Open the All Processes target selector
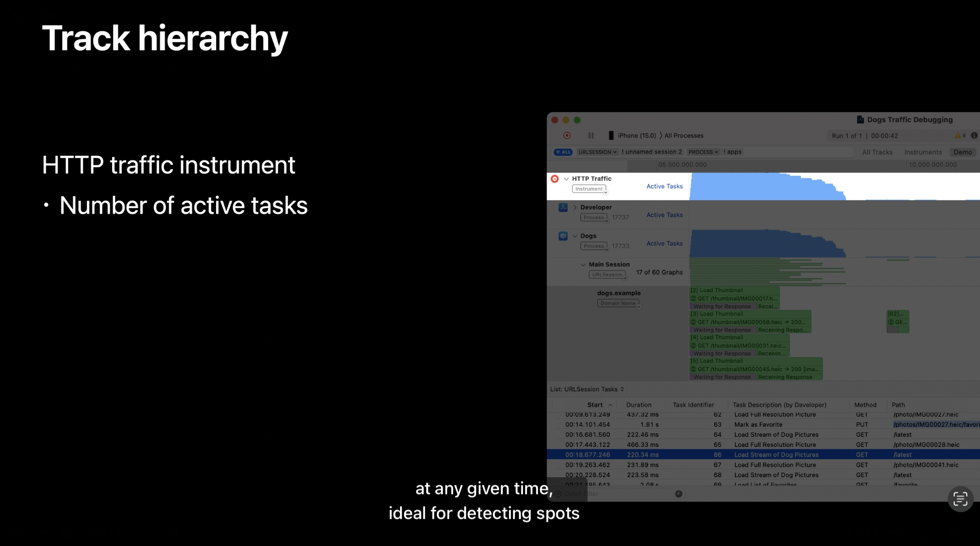Image resolution: width=980 pixels, height=546 pixels. (684, 135)
